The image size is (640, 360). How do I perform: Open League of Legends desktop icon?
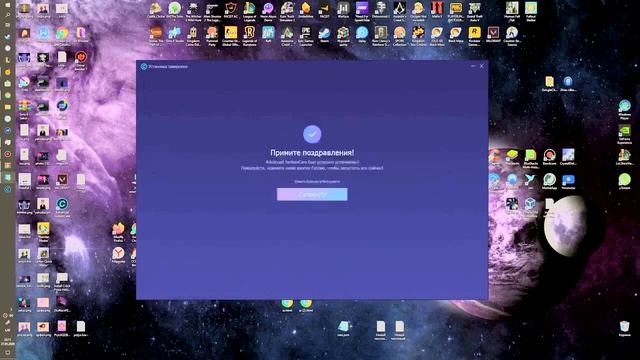click(x=249, y=11)
